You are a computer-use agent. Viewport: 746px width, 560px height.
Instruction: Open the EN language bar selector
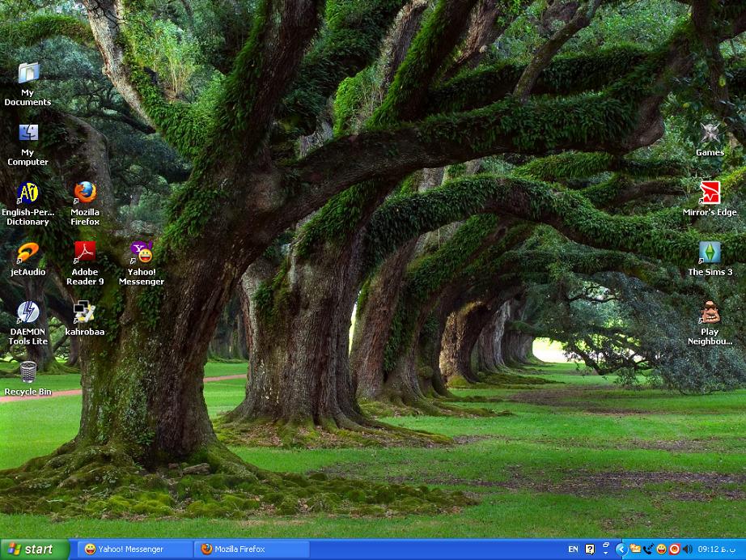click(x=573, y=549)
